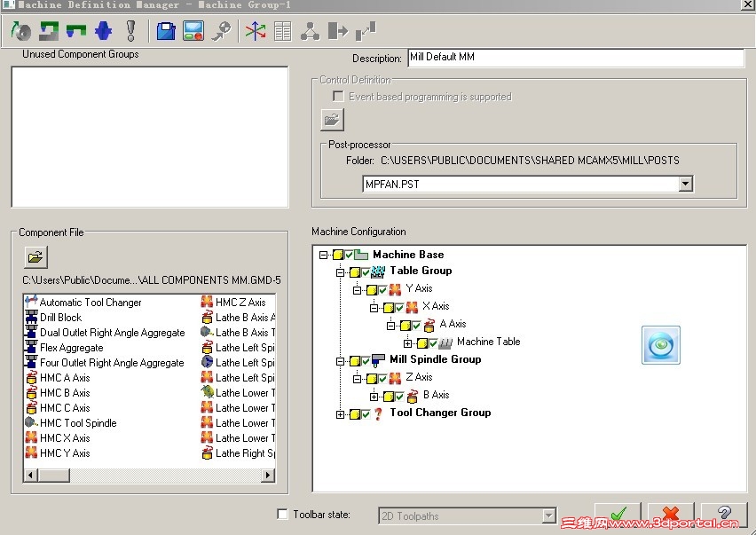The image size is (756, 535).
Task: Select HMC Y Axis component
Action: click(65, 453)
